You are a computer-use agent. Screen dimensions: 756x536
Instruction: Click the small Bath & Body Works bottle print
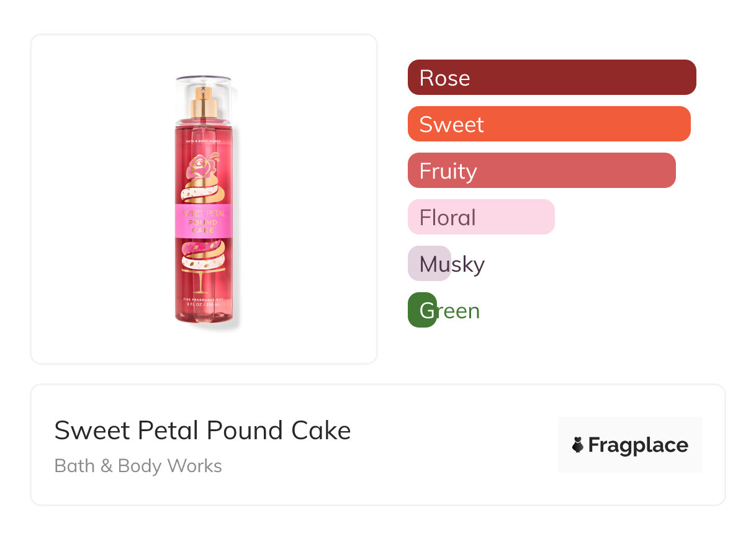(204, 142)
